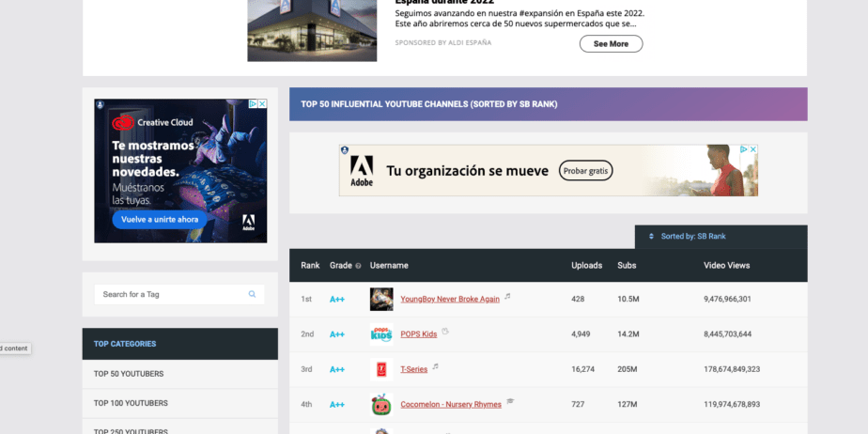Click the ad info badge on Adobe banner
Screen dimensions: 868x434
coord(345,150)
